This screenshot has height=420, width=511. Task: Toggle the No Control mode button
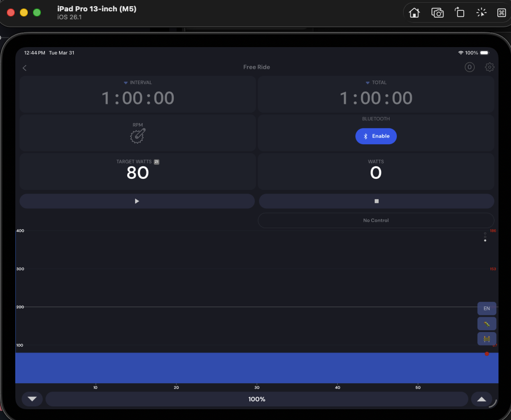(376, 220)
